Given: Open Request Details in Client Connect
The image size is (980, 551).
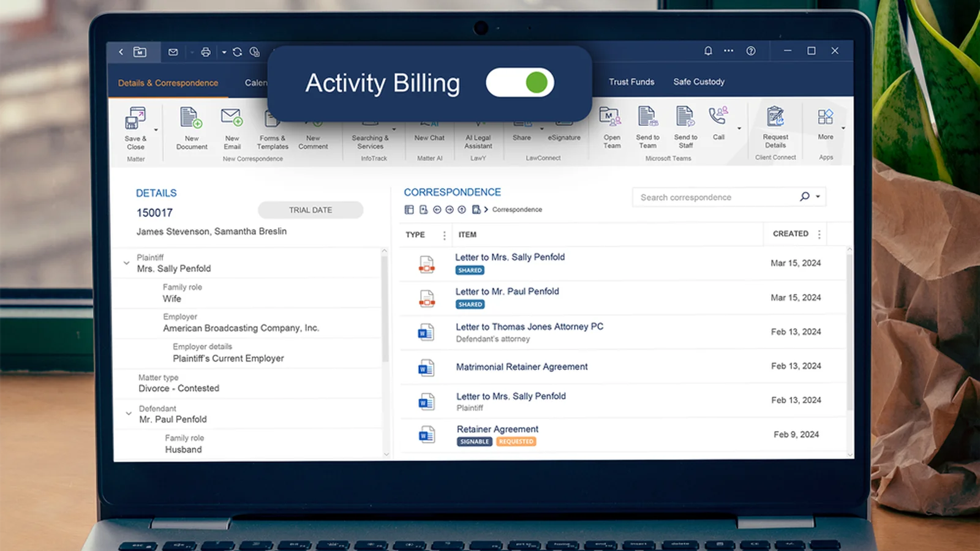Looking at the screenshot, I should (775, 116).
